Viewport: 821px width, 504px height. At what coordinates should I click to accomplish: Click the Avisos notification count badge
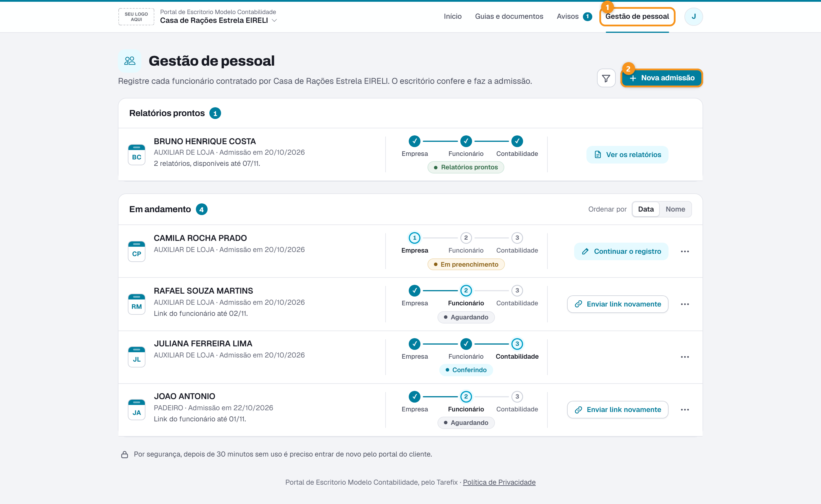coord(587,16)
